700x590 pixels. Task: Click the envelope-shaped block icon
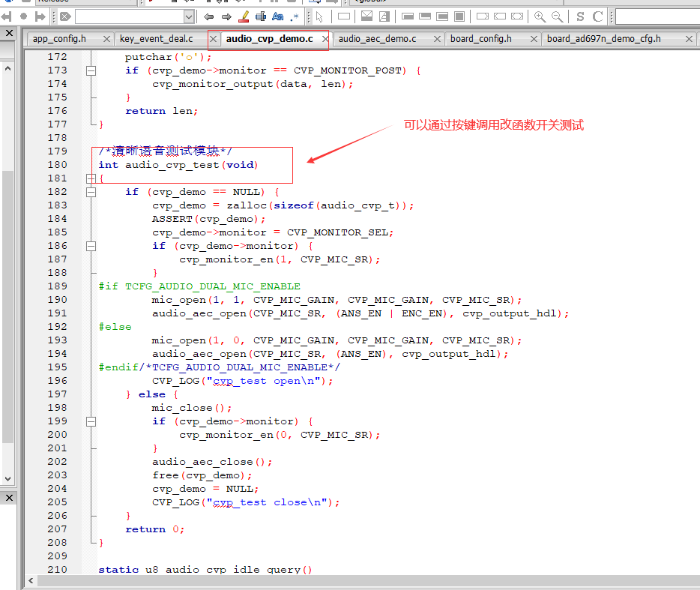(x=366, y=16)
